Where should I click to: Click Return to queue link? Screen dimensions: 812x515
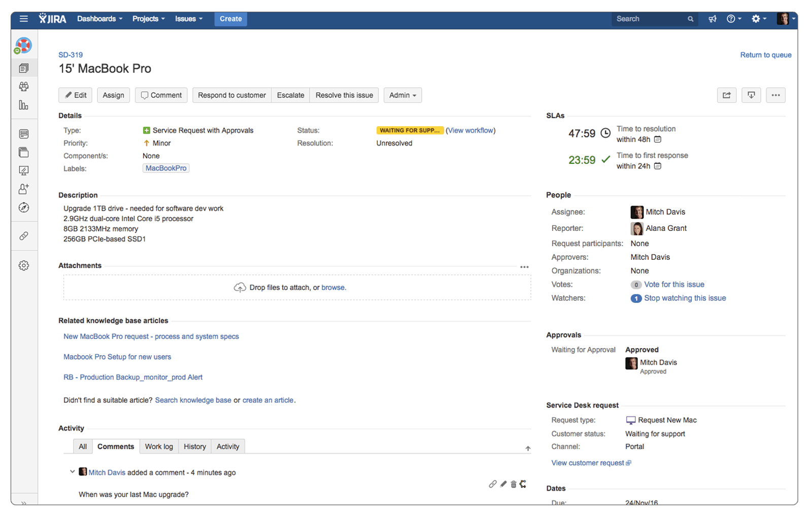click(765, 55)
